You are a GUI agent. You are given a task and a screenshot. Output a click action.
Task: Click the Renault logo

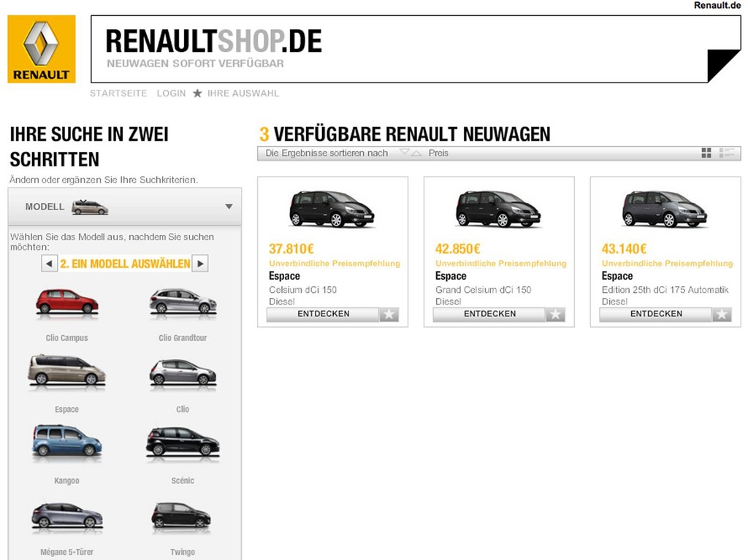pyautogui.click(x=42, y=49)
